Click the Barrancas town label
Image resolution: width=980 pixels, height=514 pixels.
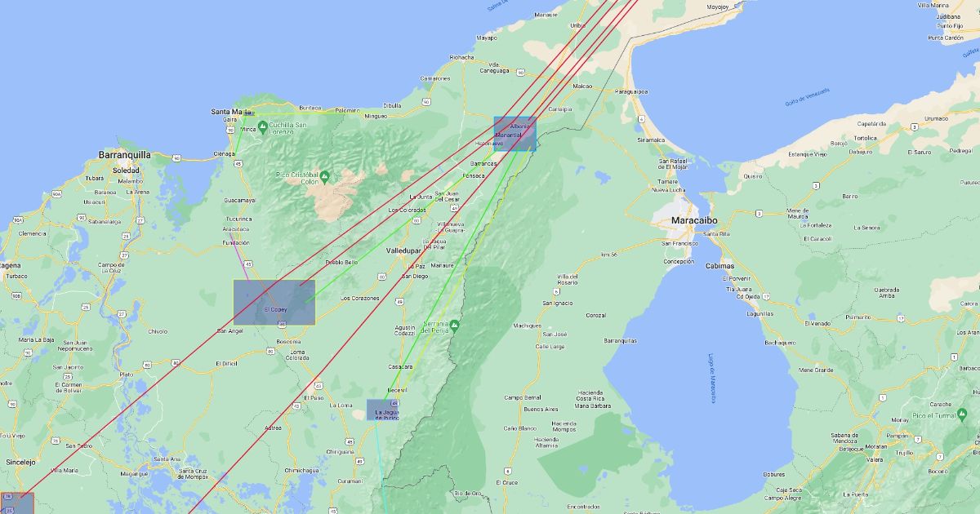click(x=483, y=163)
